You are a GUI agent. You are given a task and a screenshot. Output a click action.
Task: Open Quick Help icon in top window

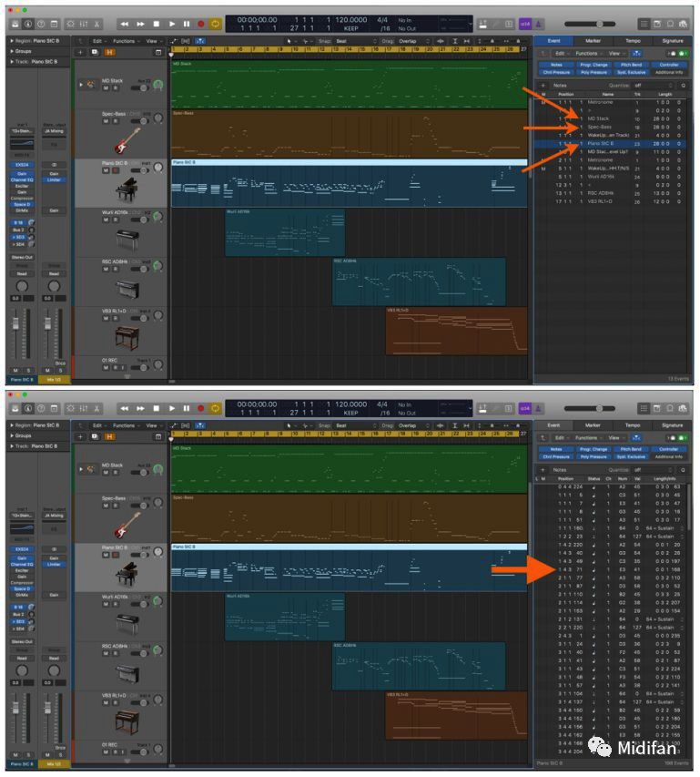(x=41, y=24)
